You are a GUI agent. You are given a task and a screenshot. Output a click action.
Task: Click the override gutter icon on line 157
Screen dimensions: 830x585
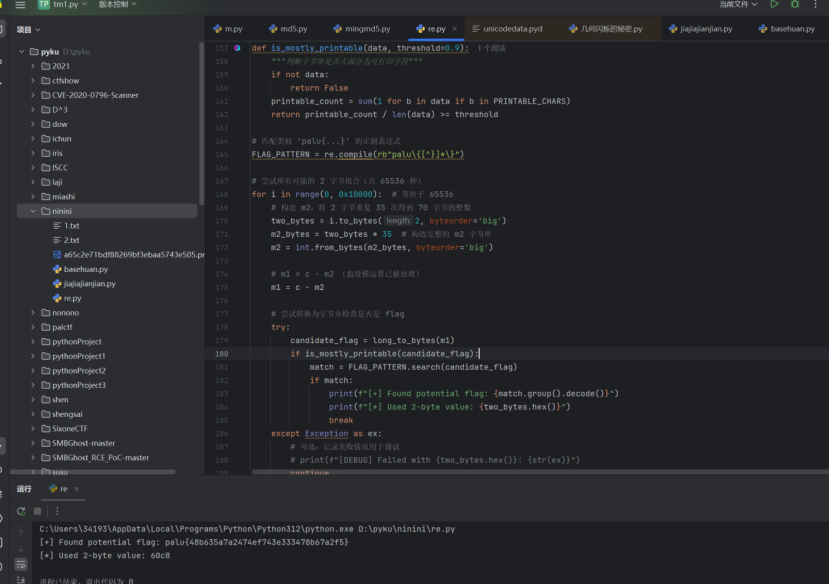(x=237, y=48)
